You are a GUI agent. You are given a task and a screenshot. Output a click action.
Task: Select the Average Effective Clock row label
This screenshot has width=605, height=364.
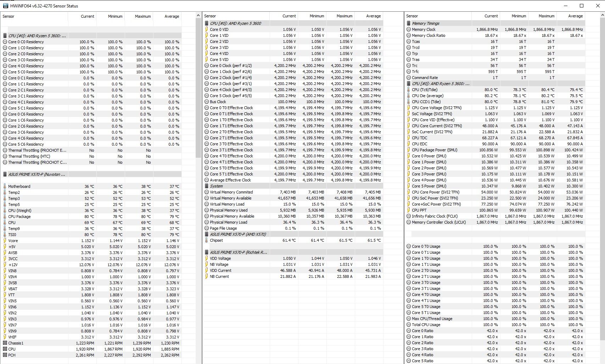pyautogui.click(x=230, y=180)
